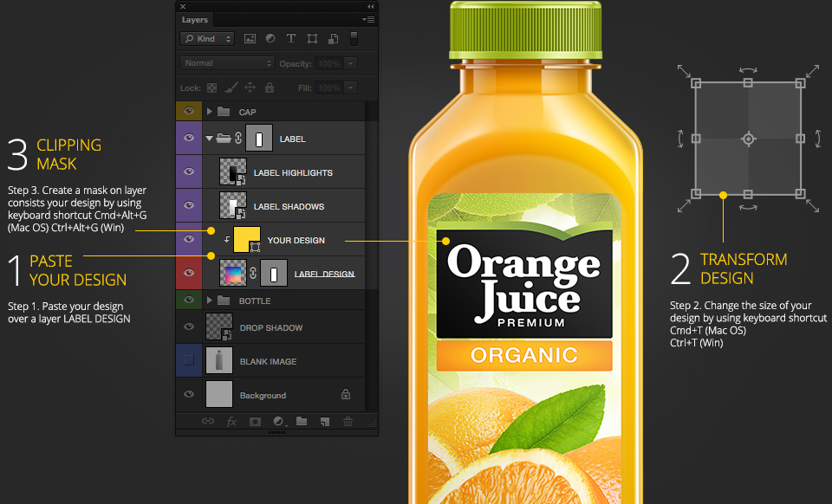
Task: Select the gradient LABEL DESIGN thumbnail
Action: [233, 273]
